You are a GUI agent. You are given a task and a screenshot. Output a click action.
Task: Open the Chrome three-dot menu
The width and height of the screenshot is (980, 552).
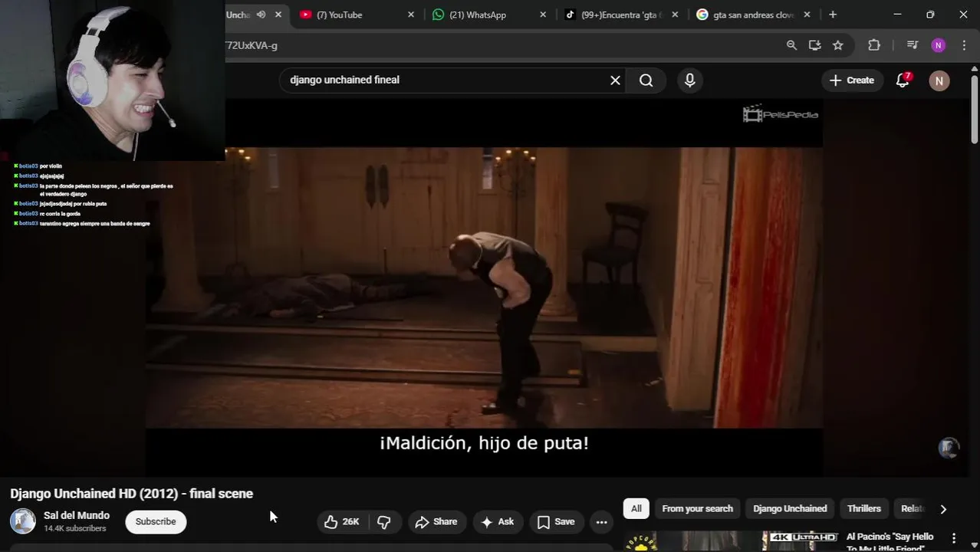point(964,45)
